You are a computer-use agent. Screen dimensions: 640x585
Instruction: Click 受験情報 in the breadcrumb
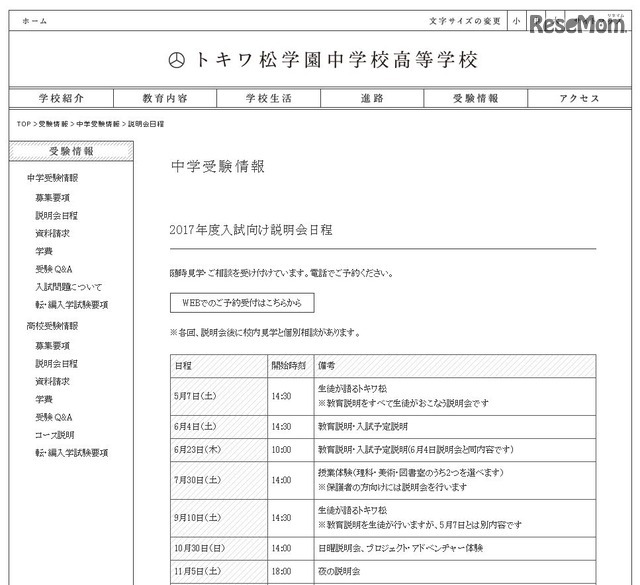(x=53, y=124)
